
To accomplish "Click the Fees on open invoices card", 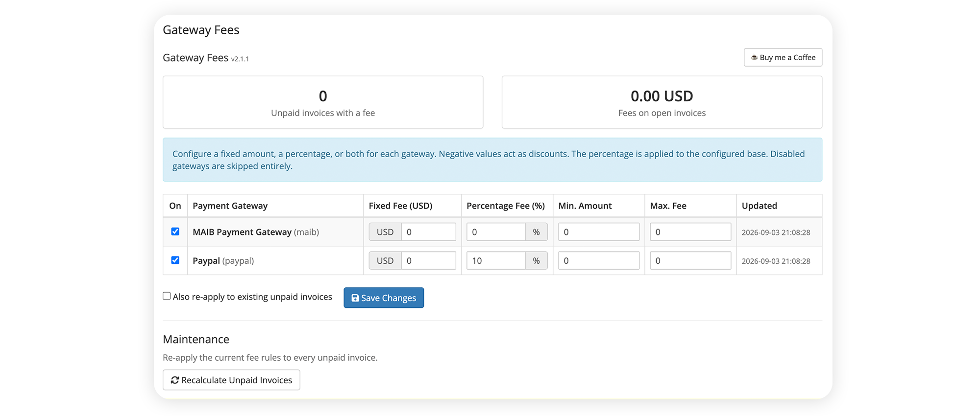I will (x=662, y=102).
